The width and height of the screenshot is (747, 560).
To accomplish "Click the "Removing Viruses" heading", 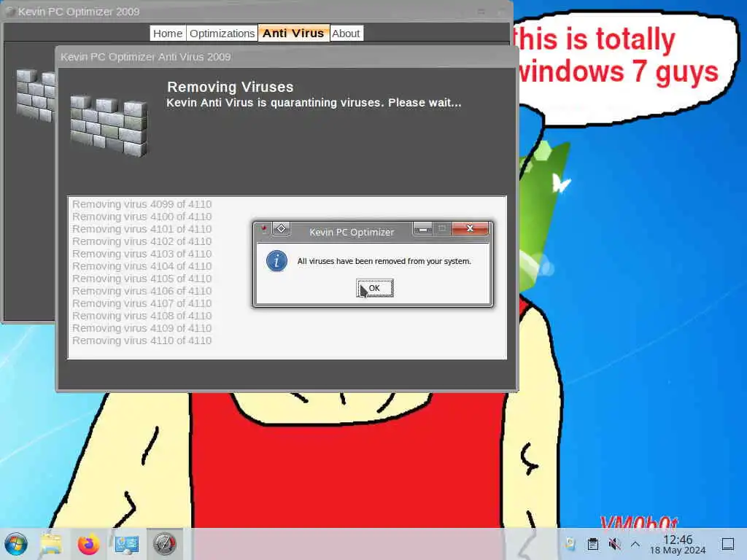I will pyautogui.click(x=230, y=87).
